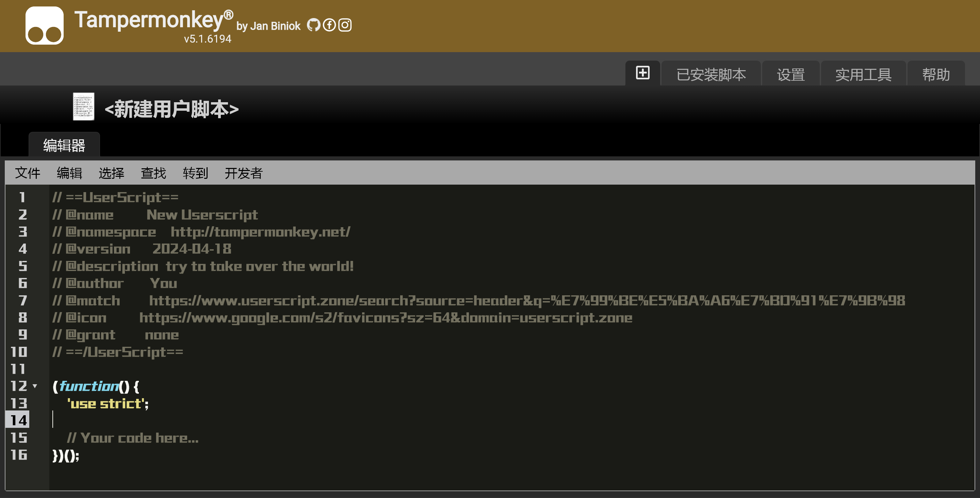Click the Tampermonkey logo icon

pos(45,26)
